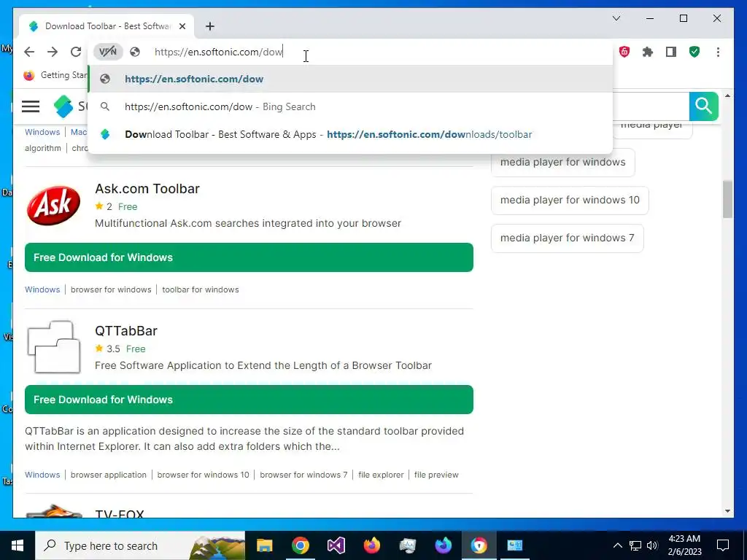Open the notification center icon
747x560 pixels.
[x=723, y=545]
